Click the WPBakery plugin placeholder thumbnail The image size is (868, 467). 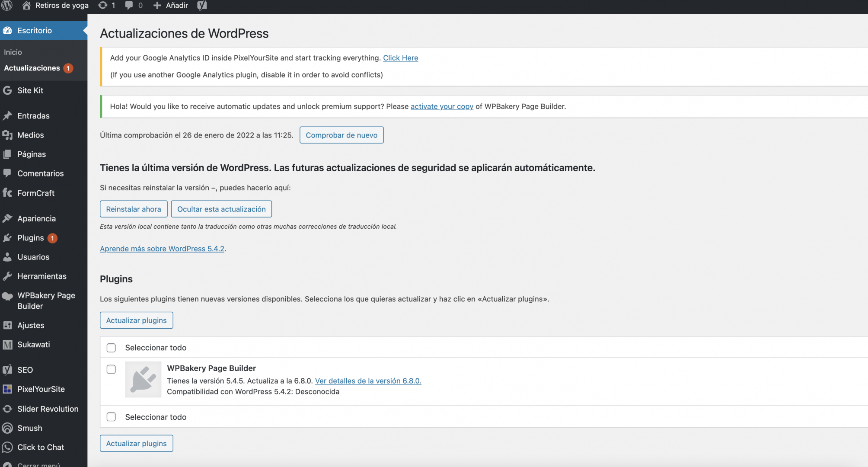coord(143,379)
